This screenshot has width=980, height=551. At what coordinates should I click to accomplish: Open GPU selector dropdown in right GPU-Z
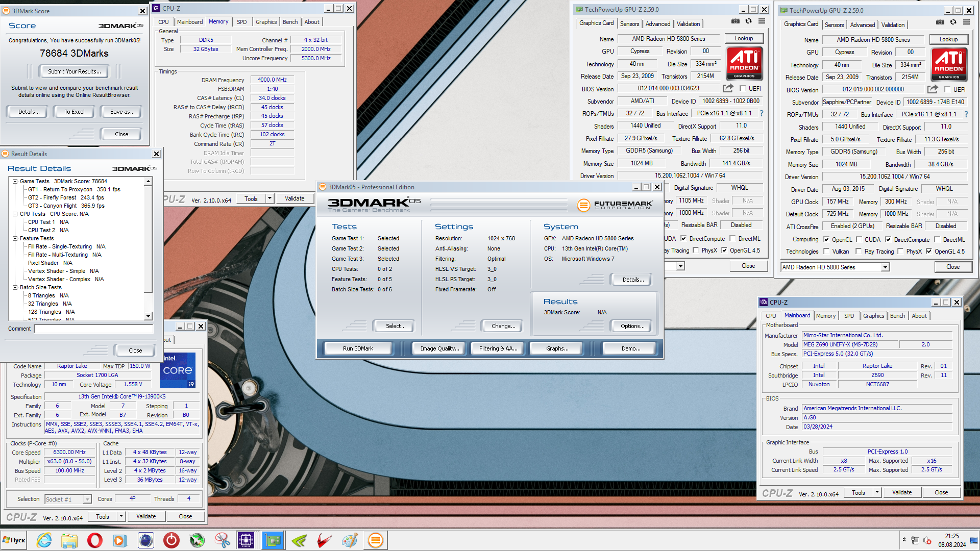click(885, 267)
